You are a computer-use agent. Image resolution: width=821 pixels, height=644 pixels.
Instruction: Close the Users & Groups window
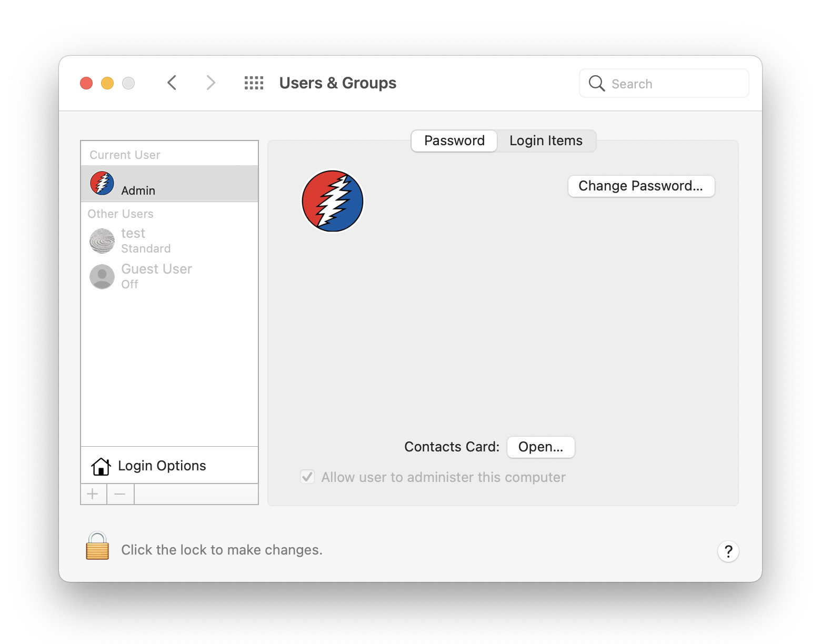coord(86,83)
